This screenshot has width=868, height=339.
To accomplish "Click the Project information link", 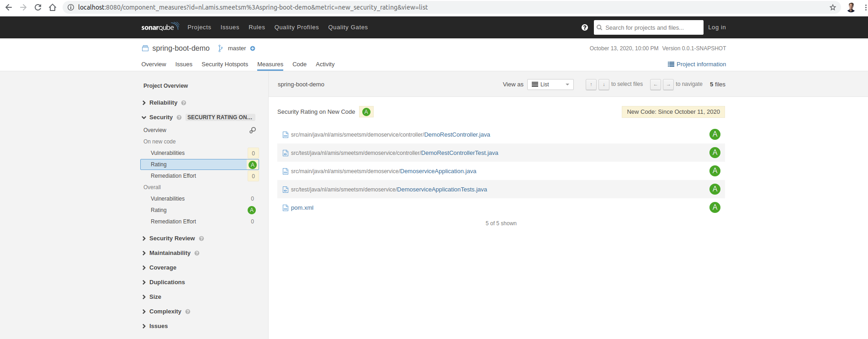I will pos(701,64).
